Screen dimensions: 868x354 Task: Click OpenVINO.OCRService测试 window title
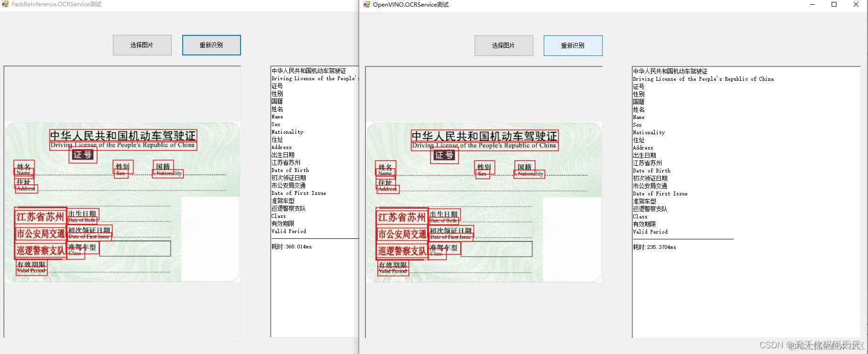[x=410, y=4]
